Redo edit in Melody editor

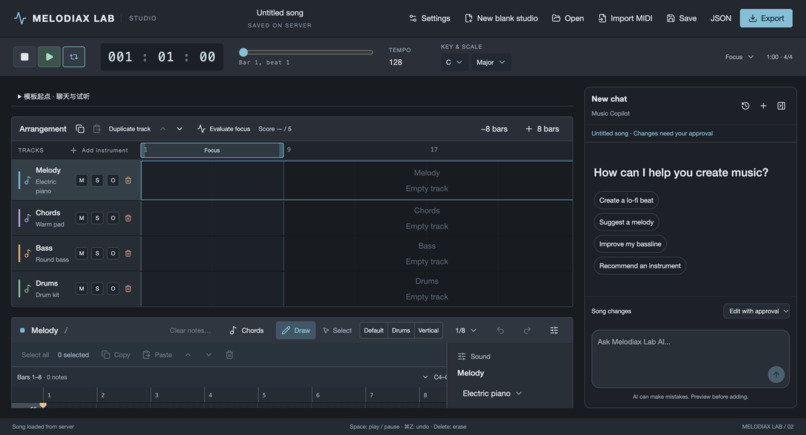[x=527, y=331]
